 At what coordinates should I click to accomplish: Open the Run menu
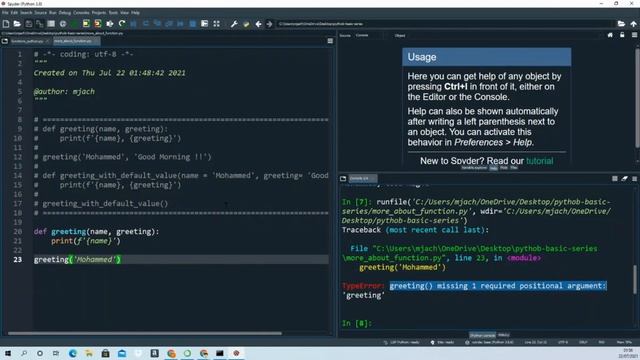click(53, 13)
